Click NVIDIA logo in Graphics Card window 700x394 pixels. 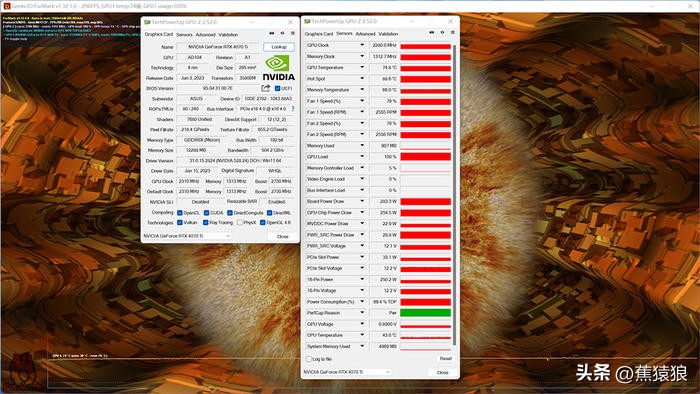pos(279,68)
